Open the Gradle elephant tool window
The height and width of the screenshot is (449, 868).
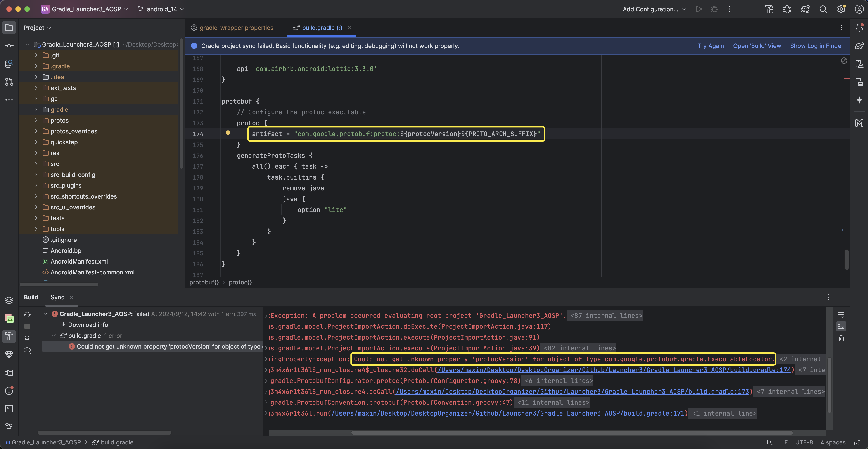(x=859, y=45)
